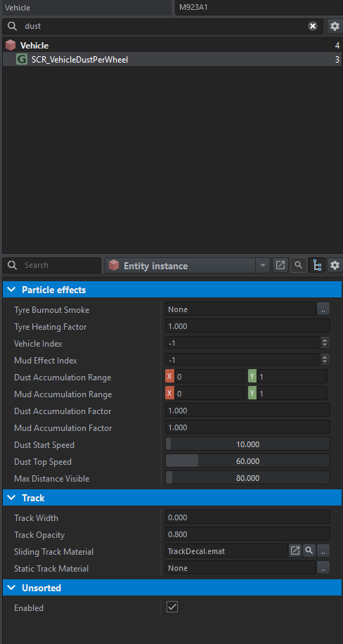Toggle the hierarchy tree view icon
This screenshot has width=343, height=644.
(x=317, y=265)
